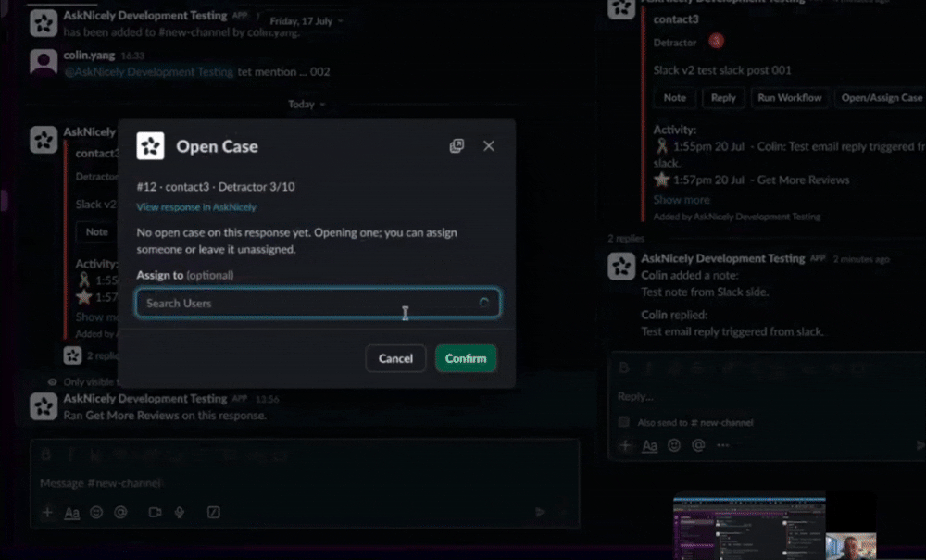926x560 pixels.
Task: Record audio clip with the microphone icon
Action: click(x=180, y=512)
